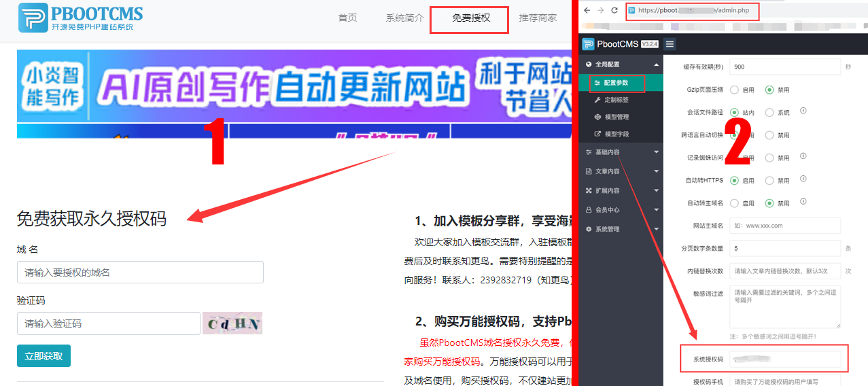Select 跨语言自动切换 禁用 radio
The height and width of the screenshot is (386, 868).
[x=770, y=135]
